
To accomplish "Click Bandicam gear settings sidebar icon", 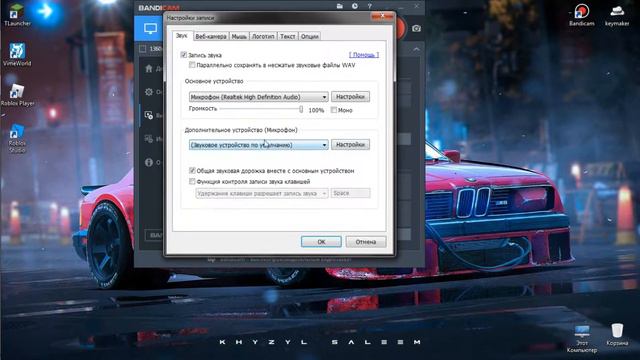I will pyautogui.click(x=149, y=92).
